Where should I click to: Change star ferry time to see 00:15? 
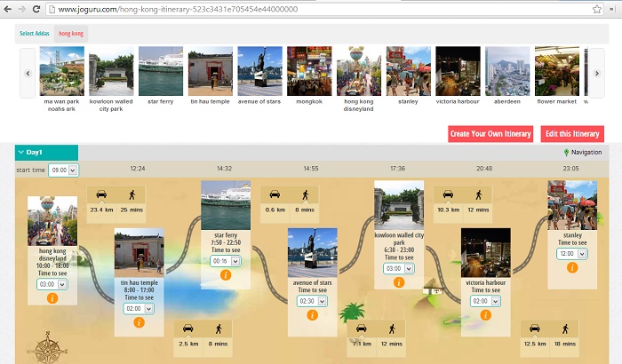click(226, 261)
